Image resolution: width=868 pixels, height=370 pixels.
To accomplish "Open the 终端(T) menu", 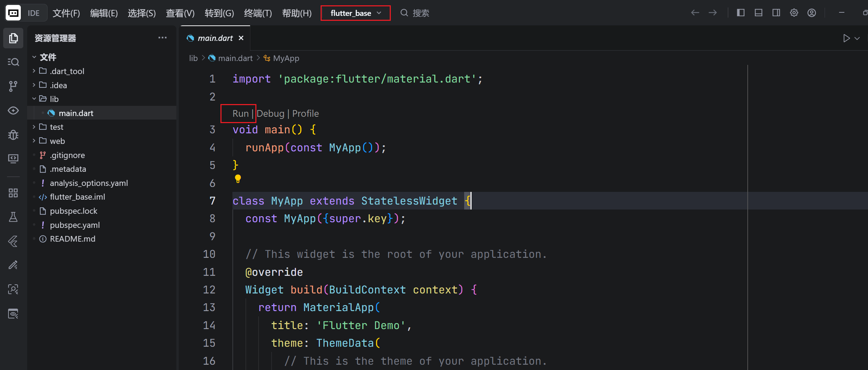I will (x=258, y=13).
